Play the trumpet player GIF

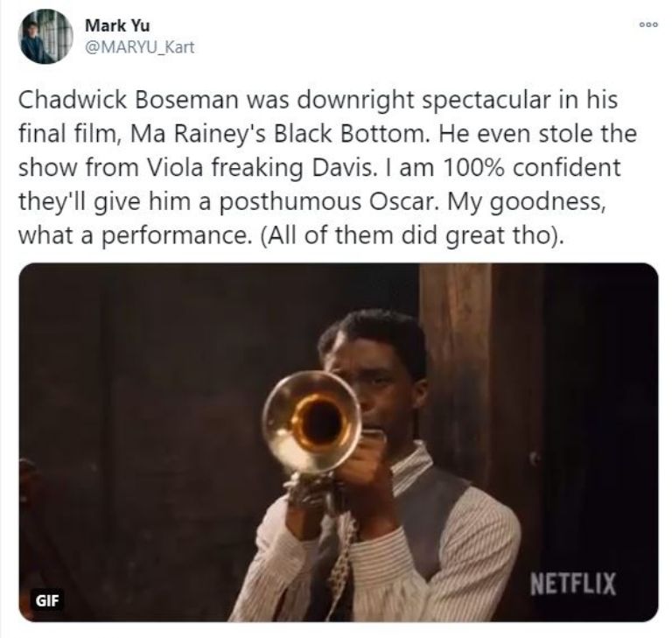coord(338,442)
